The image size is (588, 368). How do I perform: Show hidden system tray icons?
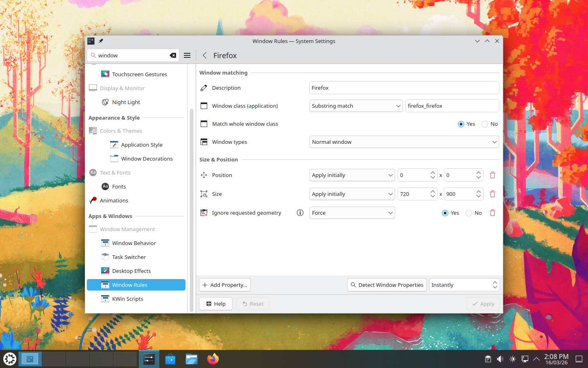point(536,359)
